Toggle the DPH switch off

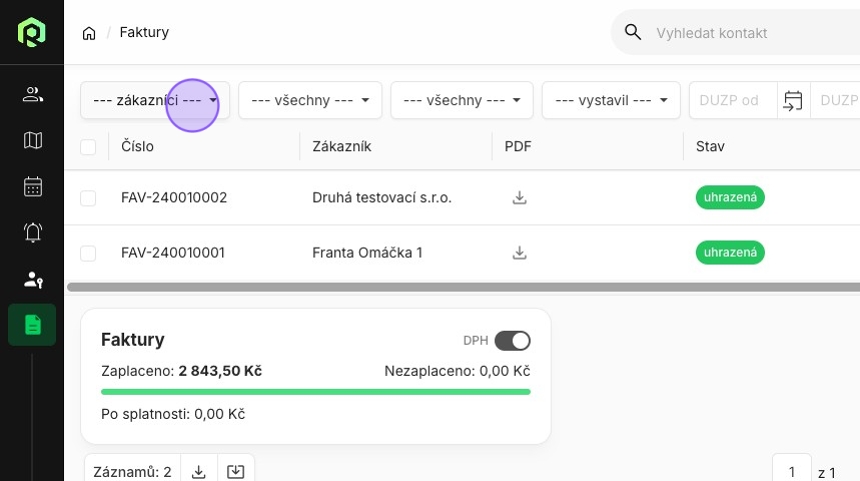(x=512, y=341)
